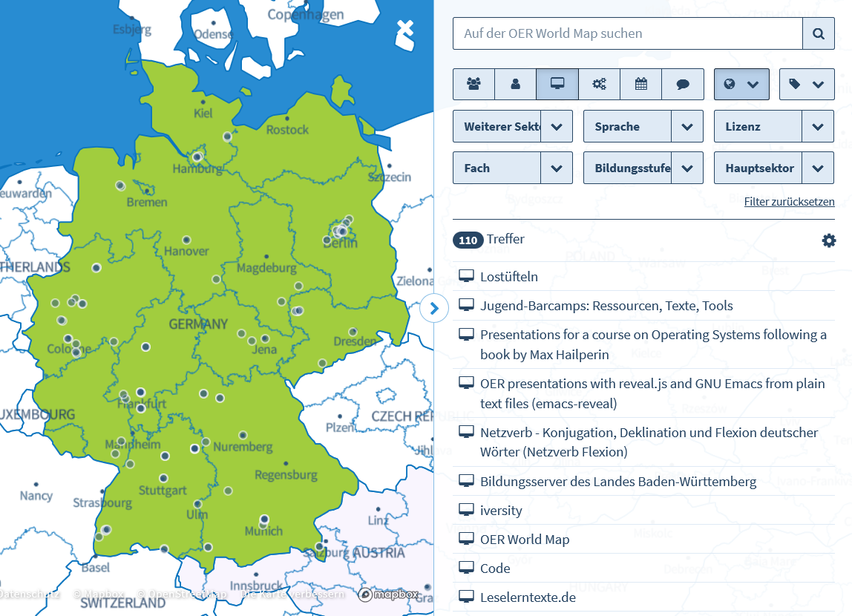Filter by projects gears icon
This screenshot has width=852, height=616.
[x=600, y=84]
